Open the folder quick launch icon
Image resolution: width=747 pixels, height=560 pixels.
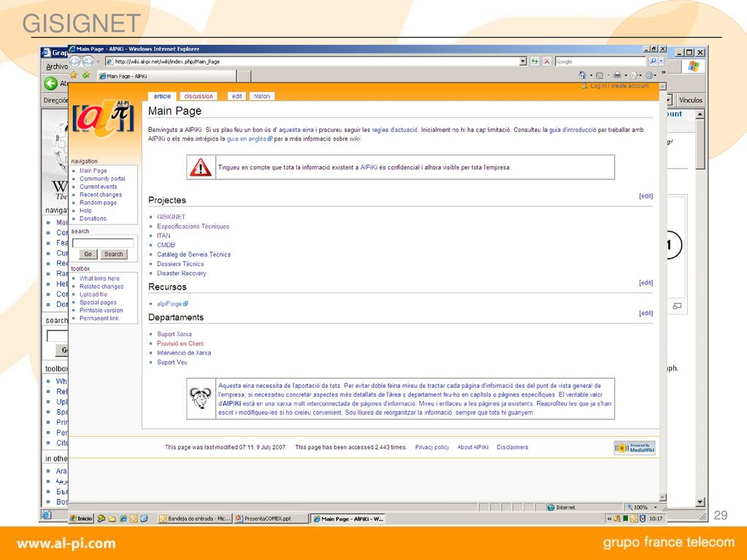coord(112,518)
